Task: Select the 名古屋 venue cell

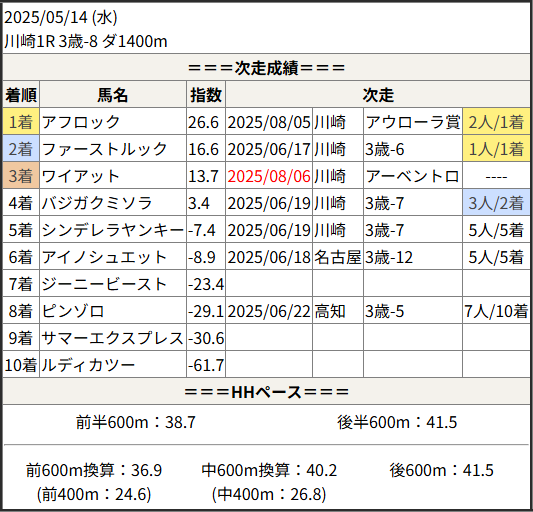Action: click(x=338, y=257)
